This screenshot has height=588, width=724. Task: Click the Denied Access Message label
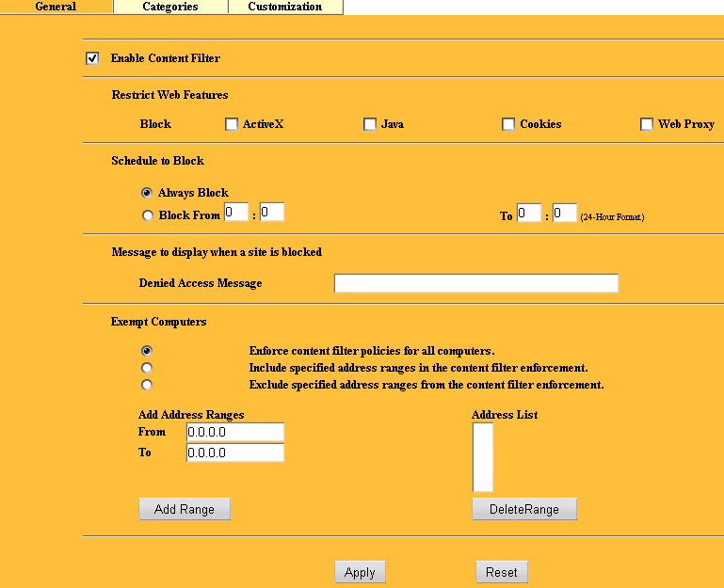(201, 283)
